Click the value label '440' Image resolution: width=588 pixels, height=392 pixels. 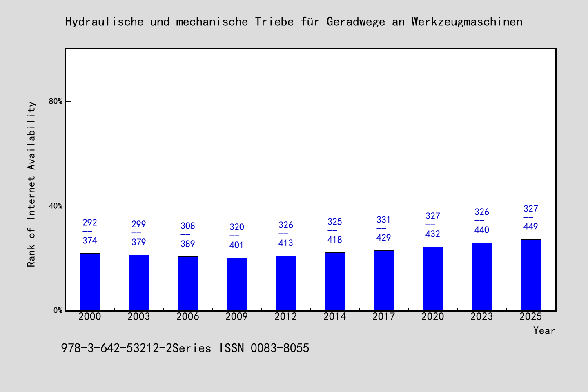click(x=482, y=230)
